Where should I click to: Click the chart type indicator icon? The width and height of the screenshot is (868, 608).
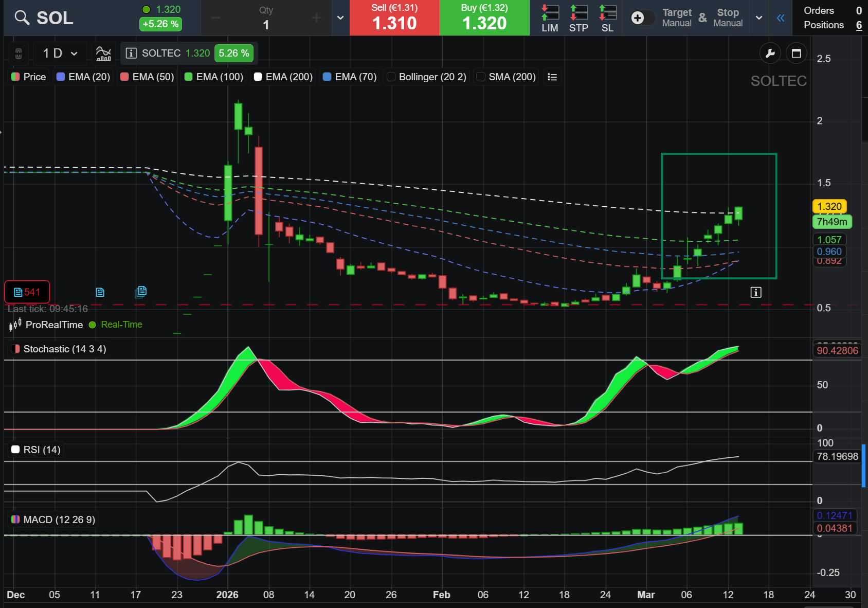point(103,53)
